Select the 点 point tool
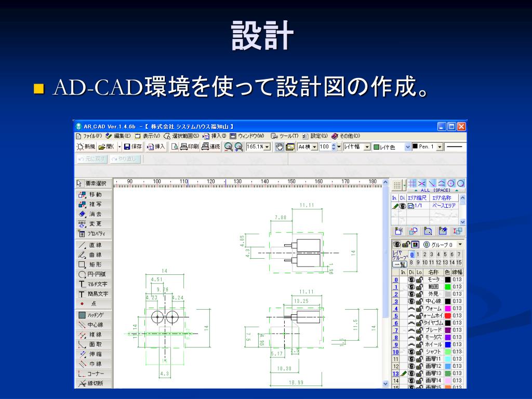The height and width of the screenshot is (399, 532). pos(94,303)
